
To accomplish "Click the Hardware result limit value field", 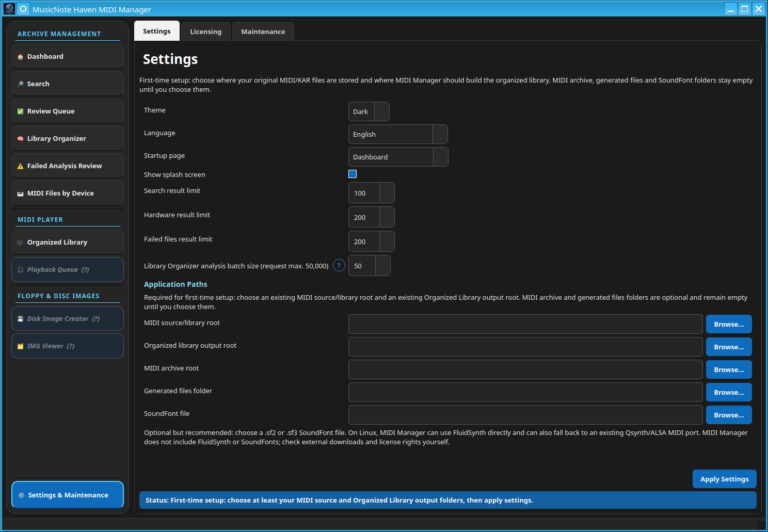I will [364, 217].
